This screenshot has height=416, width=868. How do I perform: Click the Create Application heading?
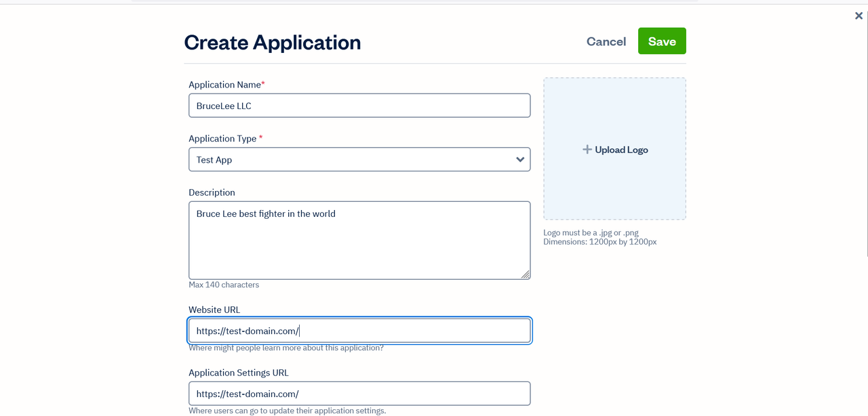tap(273, 42)
